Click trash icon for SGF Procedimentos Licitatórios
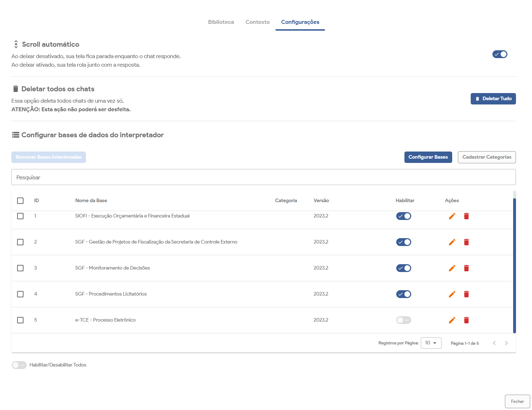 [x=466, y=294]
